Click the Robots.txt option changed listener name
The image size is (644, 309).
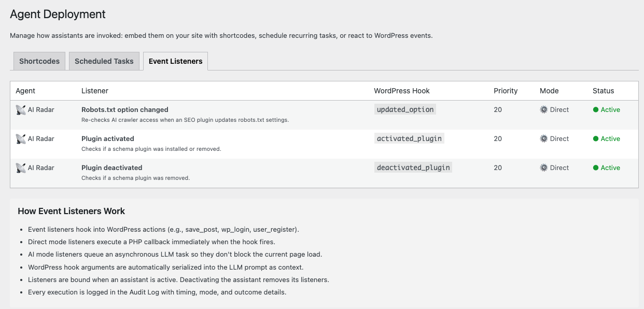(x=125, y=110)
